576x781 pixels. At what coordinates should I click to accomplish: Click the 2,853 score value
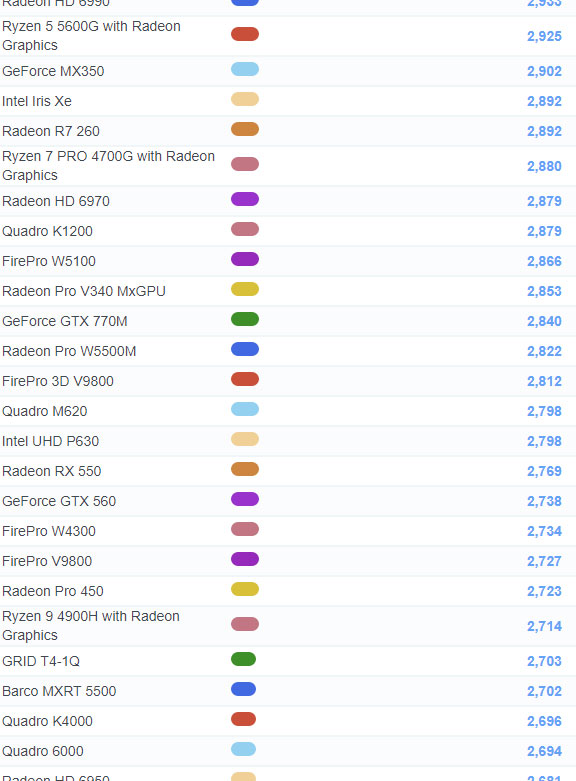pyautogui.click(x=544, y=291)
